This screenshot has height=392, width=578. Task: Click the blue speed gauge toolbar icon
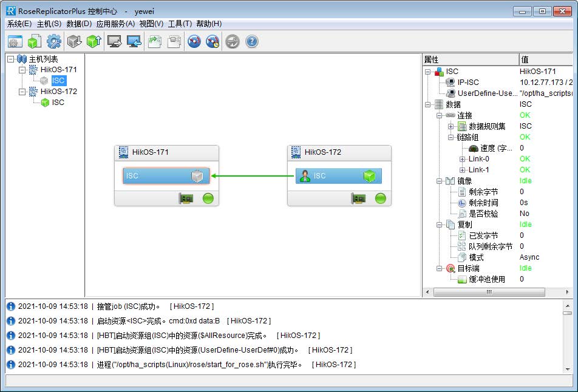[x=194, y=42]
